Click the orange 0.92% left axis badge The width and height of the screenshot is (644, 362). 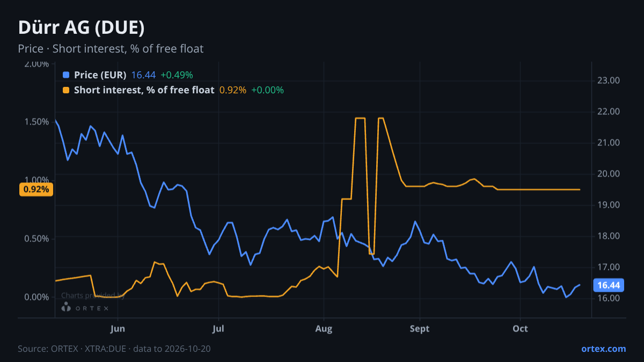[36, 189]
